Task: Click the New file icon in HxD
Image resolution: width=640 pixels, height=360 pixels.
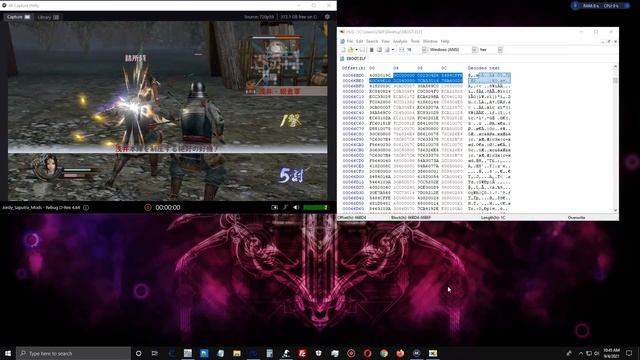Action: (342, 50)
